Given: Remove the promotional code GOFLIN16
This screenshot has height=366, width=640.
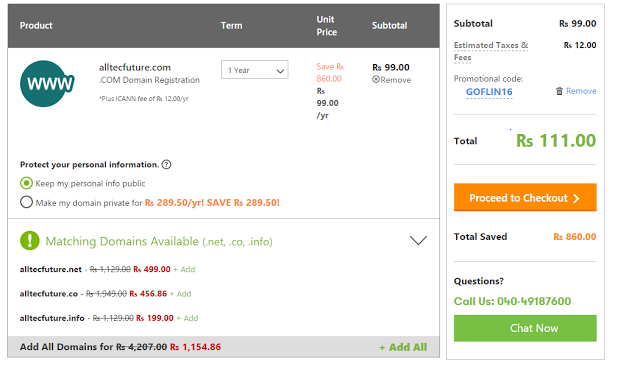Looking at the screenshot, I should [x=576, y=91].
